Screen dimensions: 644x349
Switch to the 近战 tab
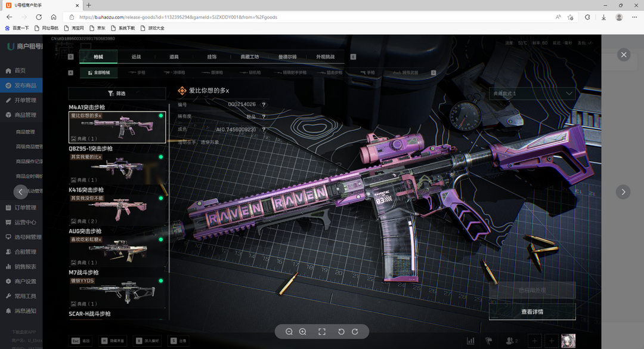click(137, 57)
